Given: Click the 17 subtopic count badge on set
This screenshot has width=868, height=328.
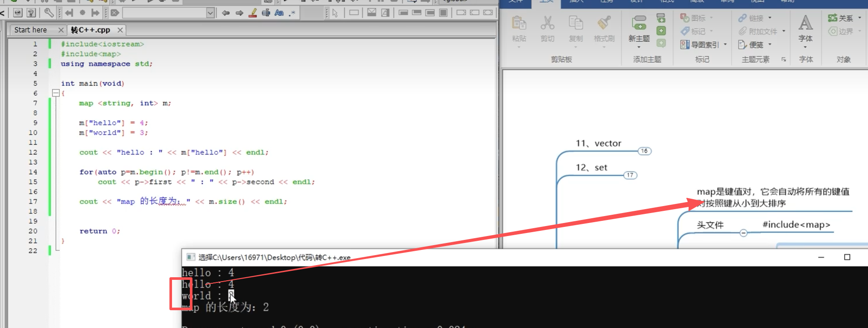Looking at the screenshot, I should pyautogui.click(x=630, y=175).
